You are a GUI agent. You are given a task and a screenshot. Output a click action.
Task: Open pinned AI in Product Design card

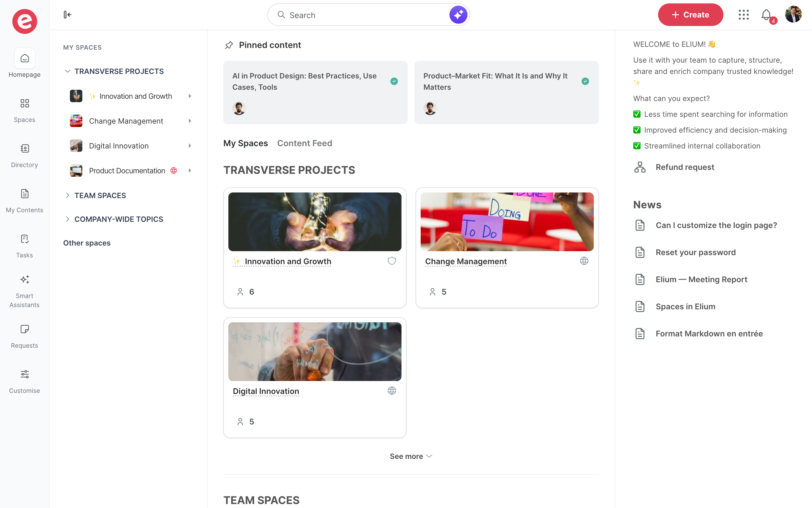(315, 92)
